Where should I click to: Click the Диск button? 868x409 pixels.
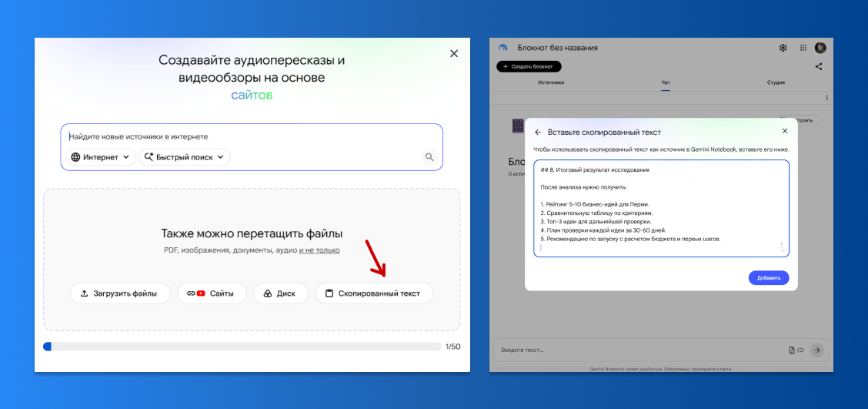click(281, 293)
